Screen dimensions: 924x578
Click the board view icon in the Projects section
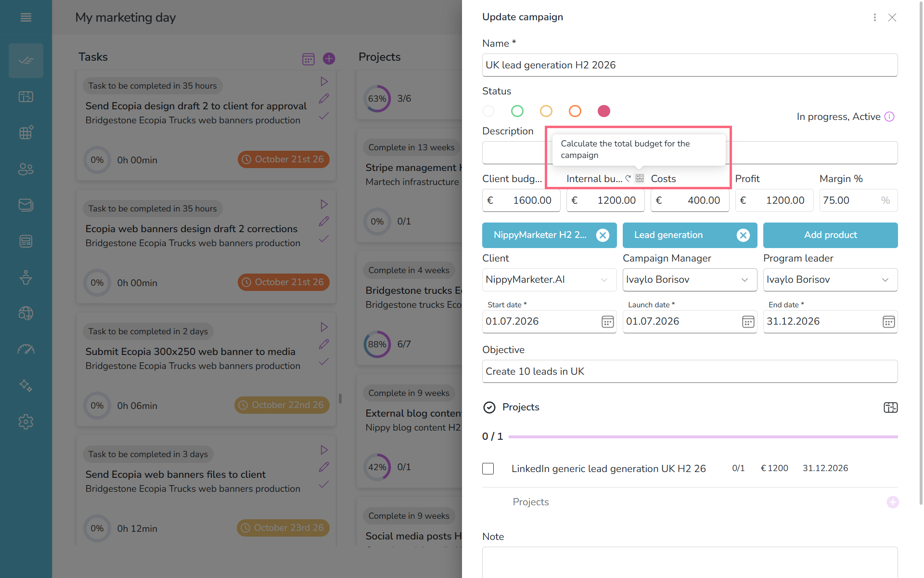point(891,407)
